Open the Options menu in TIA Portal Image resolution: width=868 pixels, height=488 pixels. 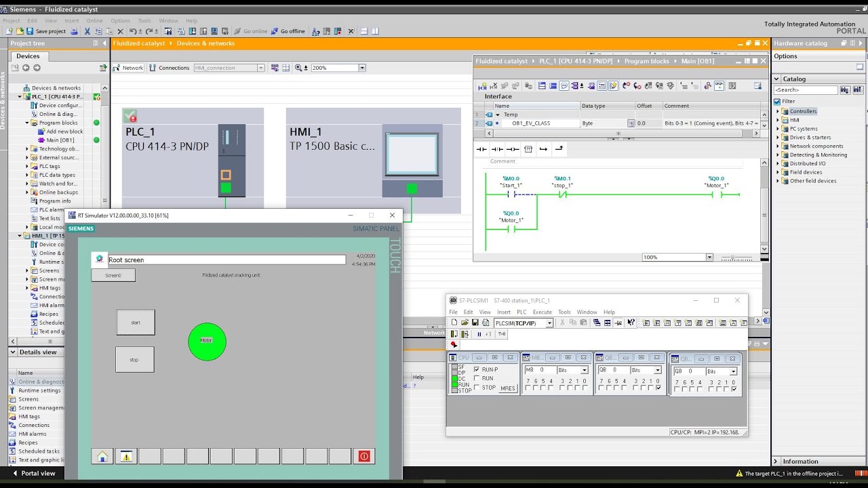121,21
